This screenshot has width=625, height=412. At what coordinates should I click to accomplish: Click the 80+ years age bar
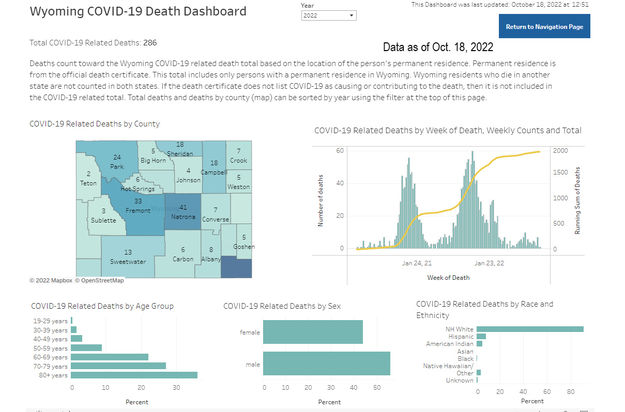134,375
